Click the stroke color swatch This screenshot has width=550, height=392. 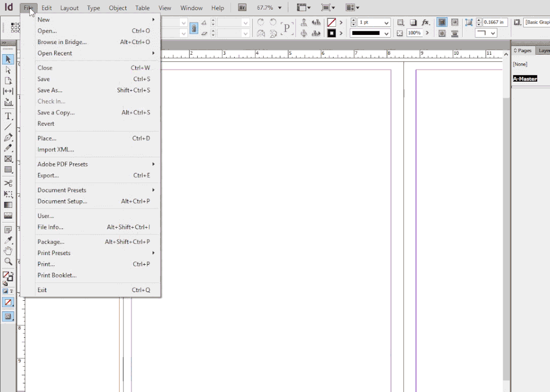(x=331, y=33)
